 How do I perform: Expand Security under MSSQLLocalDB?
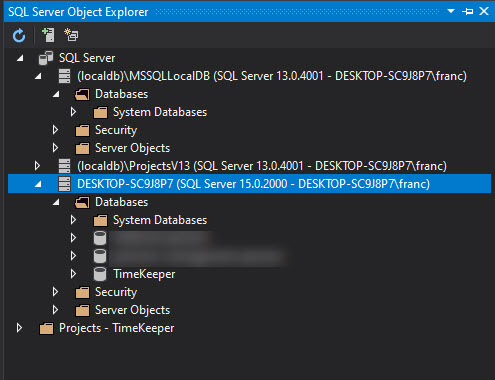point(56,130)
